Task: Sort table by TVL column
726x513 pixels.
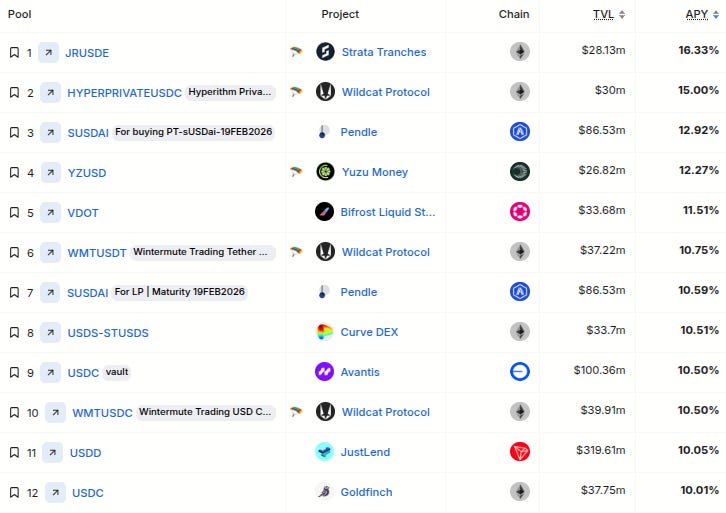Action: (608, 14)
